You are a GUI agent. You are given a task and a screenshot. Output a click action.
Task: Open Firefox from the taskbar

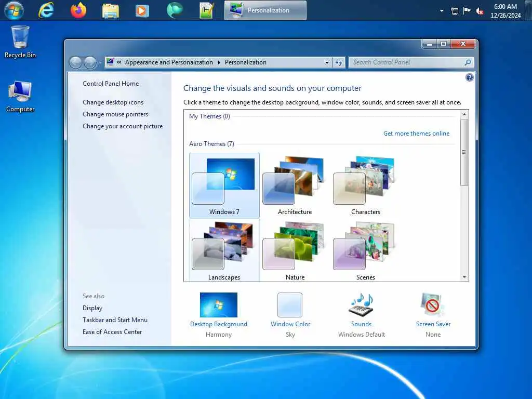click(78, 10)
